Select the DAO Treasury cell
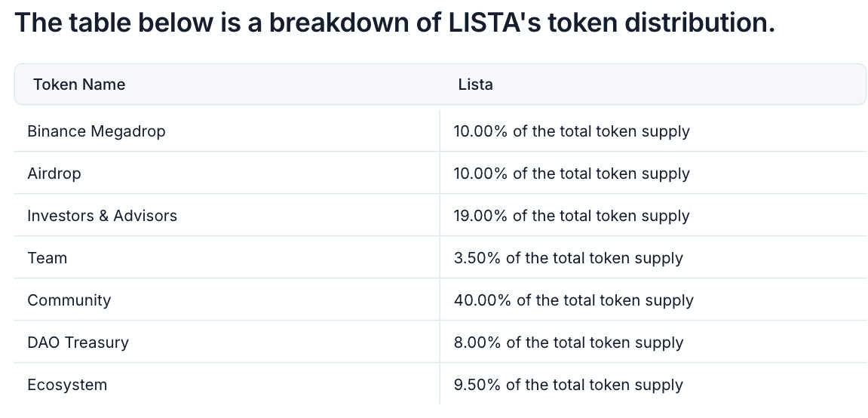Viewport: 868px width, 418px height. point(78,343)
